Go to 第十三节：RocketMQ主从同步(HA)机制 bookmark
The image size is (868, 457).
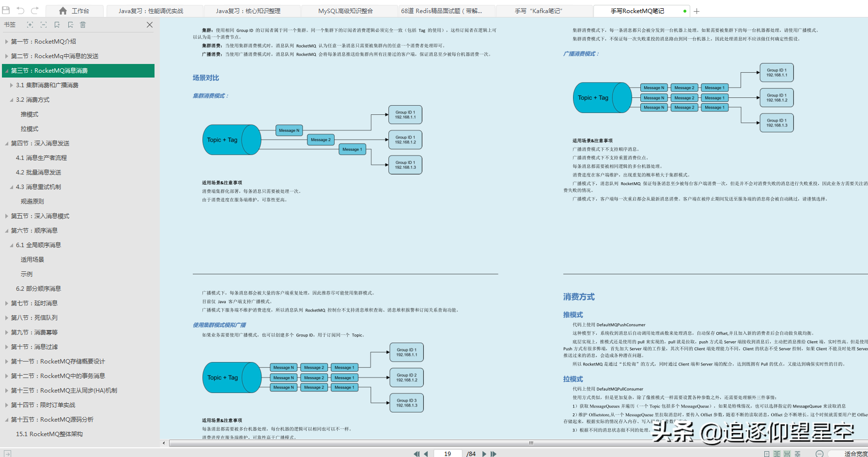pyautogui.click(x=64, y=391)
